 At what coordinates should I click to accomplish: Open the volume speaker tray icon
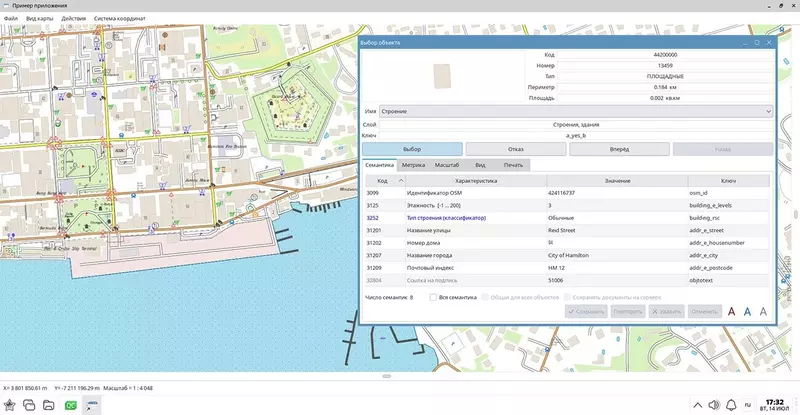(x=714, y=405)
